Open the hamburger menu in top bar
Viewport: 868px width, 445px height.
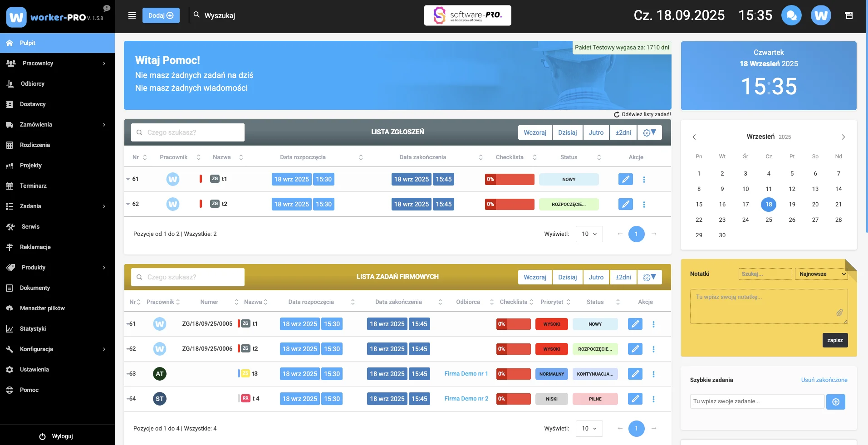click(132, 15)
